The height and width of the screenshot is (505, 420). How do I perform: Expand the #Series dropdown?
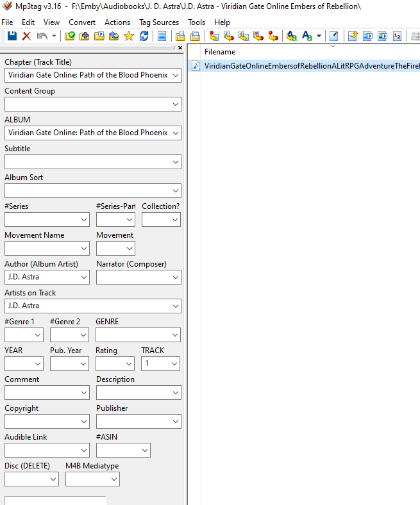84,220
